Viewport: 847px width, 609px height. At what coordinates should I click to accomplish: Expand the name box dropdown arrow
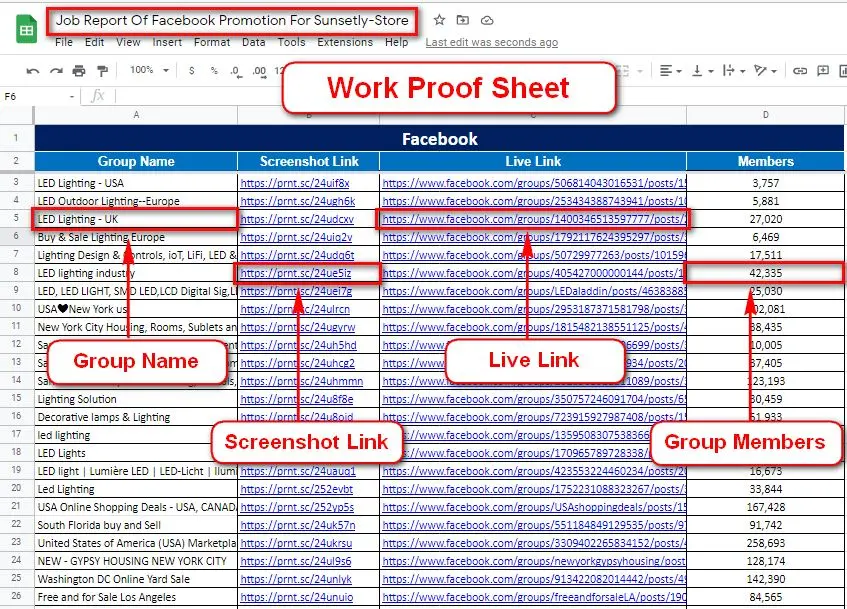coord(72,97)
